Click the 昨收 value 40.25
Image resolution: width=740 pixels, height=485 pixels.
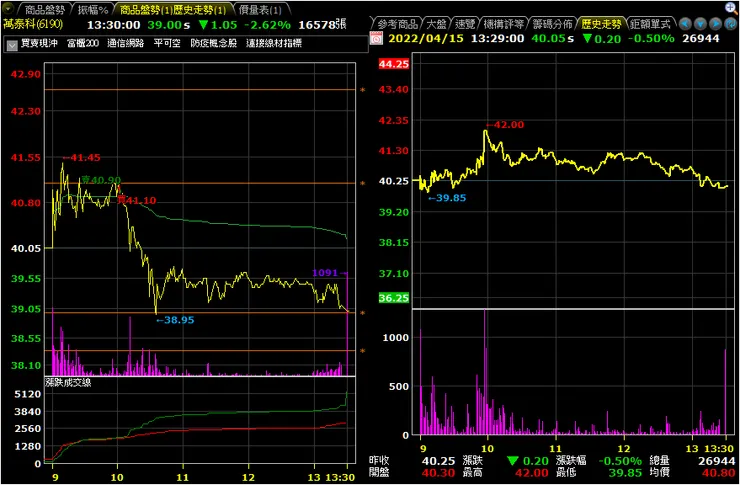[438, 461]
